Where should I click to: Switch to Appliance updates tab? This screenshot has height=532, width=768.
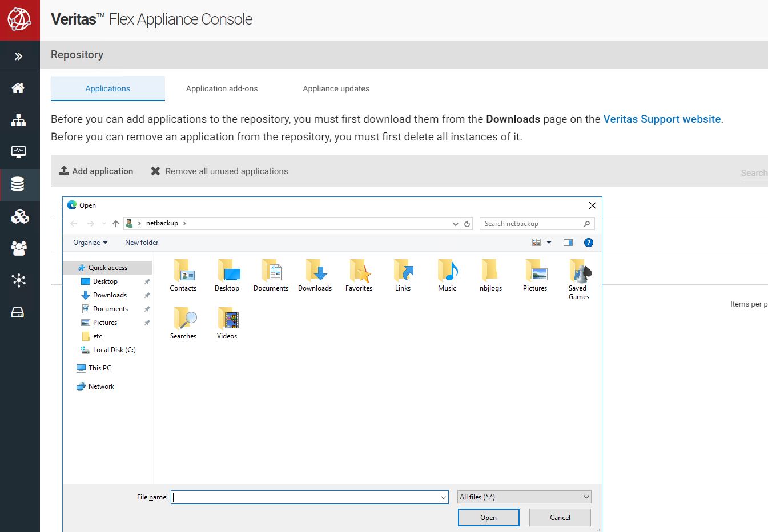coord(336,88)
